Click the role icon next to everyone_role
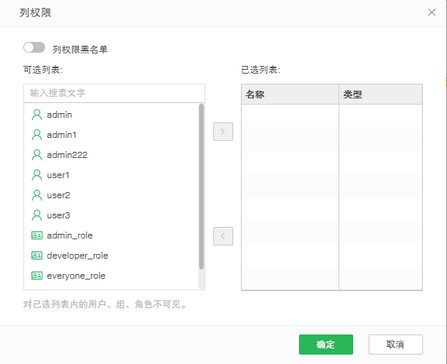 [37, 276]
